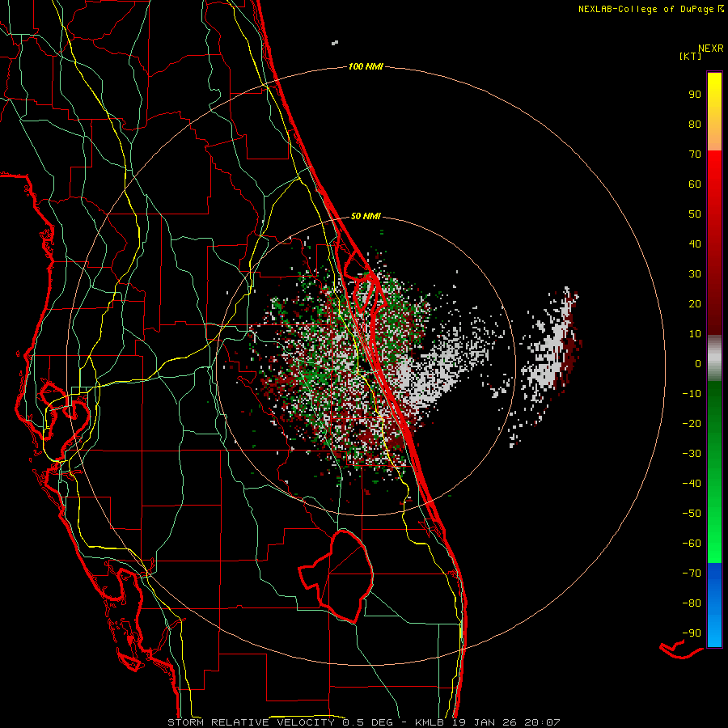728x728 pixels.
Task: Click the "40" value on the velocity scale
Action: [x=695, y=244]
